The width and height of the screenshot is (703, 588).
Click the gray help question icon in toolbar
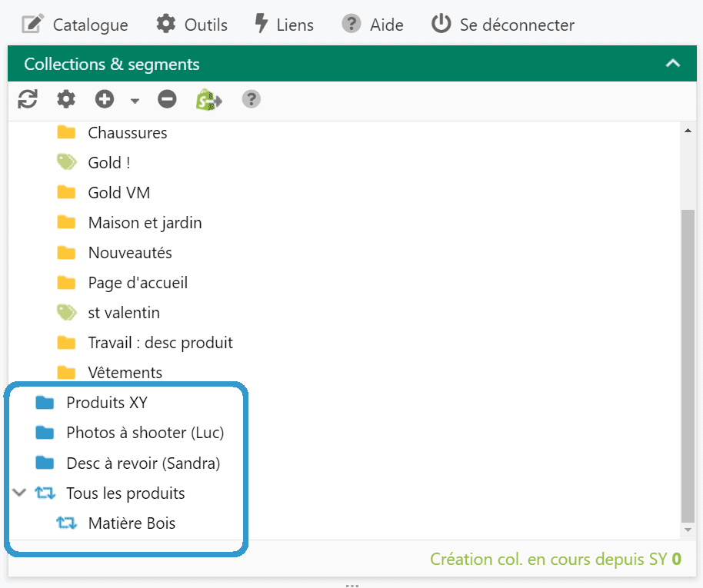coord(251,99)
